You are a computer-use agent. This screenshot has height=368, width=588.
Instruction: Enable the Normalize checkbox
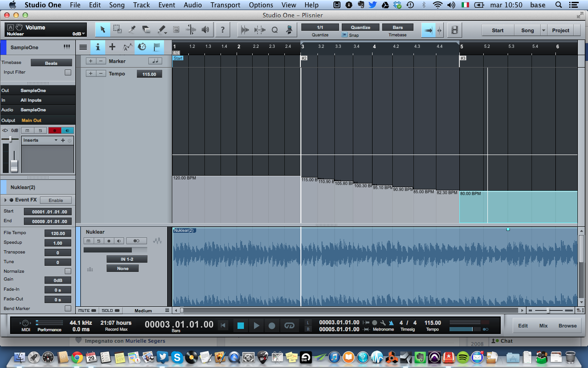pyautogui.click(x=68, y=271)
